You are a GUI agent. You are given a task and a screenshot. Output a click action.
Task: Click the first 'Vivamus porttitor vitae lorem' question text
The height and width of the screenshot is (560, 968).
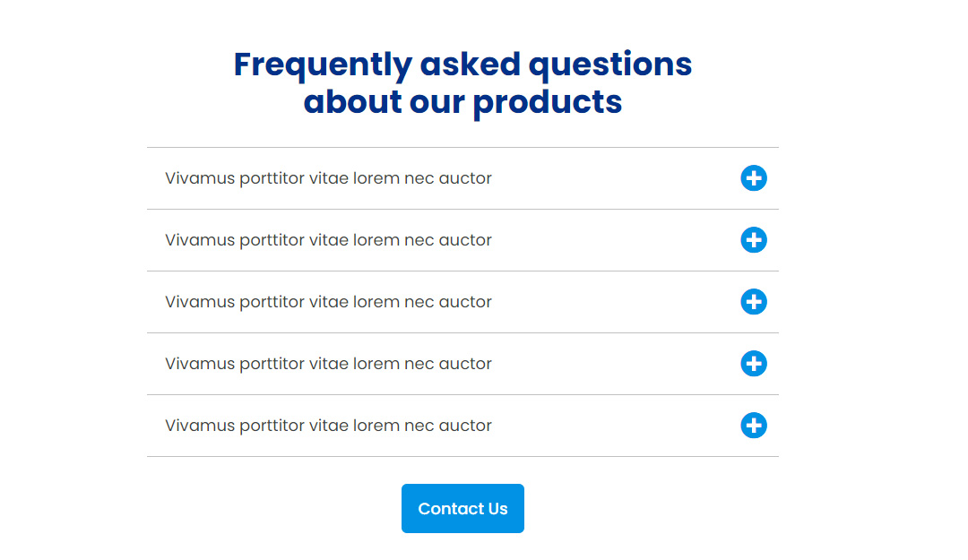[328, 178]
